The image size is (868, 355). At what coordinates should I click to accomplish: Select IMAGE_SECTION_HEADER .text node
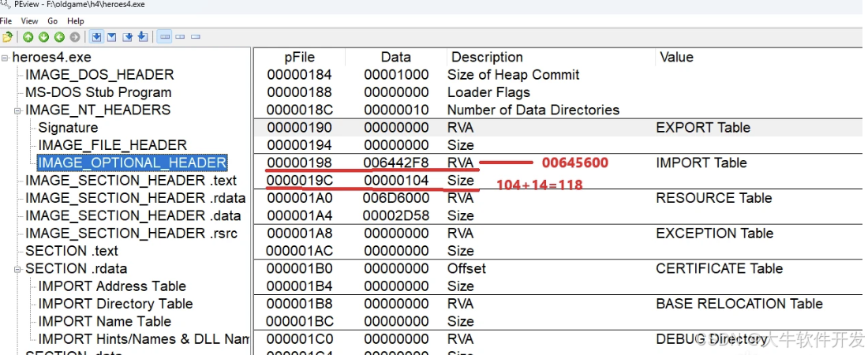(x=131, y=181)
